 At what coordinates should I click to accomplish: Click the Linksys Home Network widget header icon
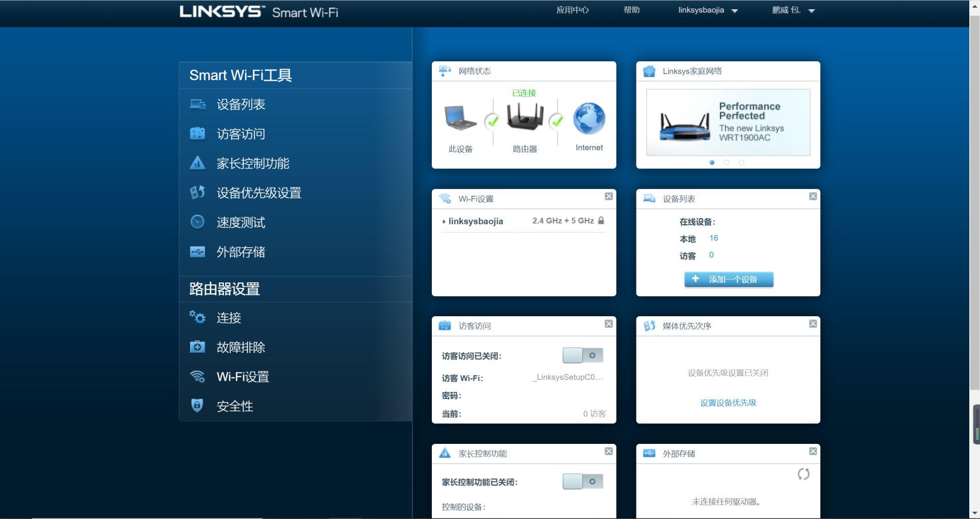649,71
